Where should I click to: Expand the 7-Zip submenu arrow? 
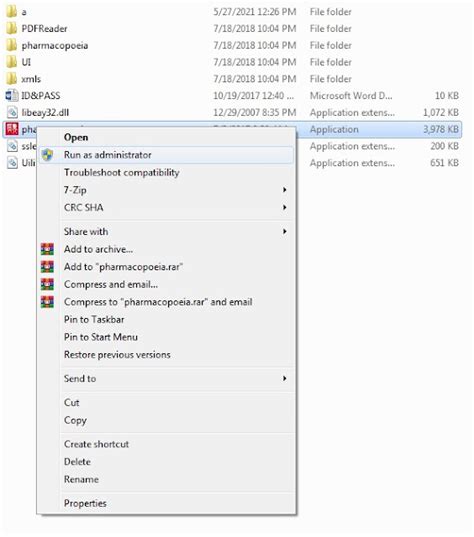pos(285,190)
